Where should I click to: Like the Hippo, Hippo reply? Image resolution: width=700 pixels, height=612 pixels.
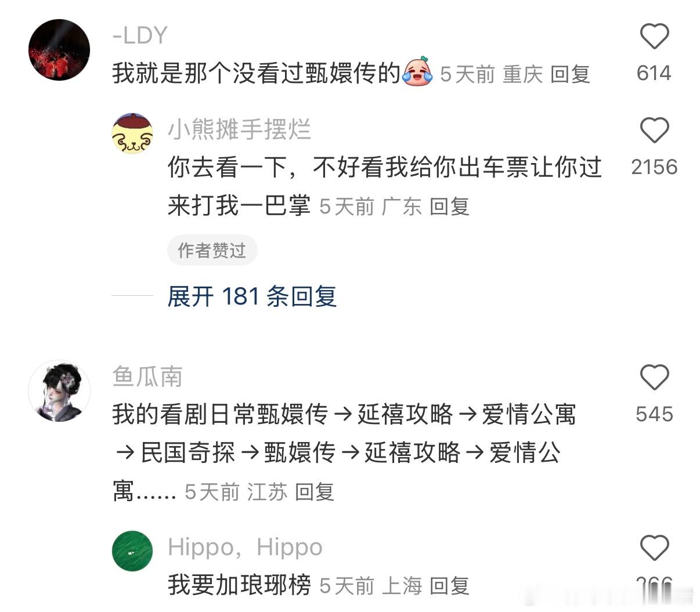(x=654, y=548)
